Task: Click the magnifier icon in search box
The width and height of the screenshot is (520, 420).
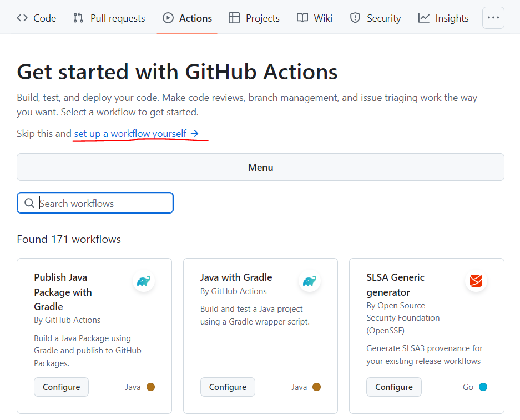Action: point(29,203)
